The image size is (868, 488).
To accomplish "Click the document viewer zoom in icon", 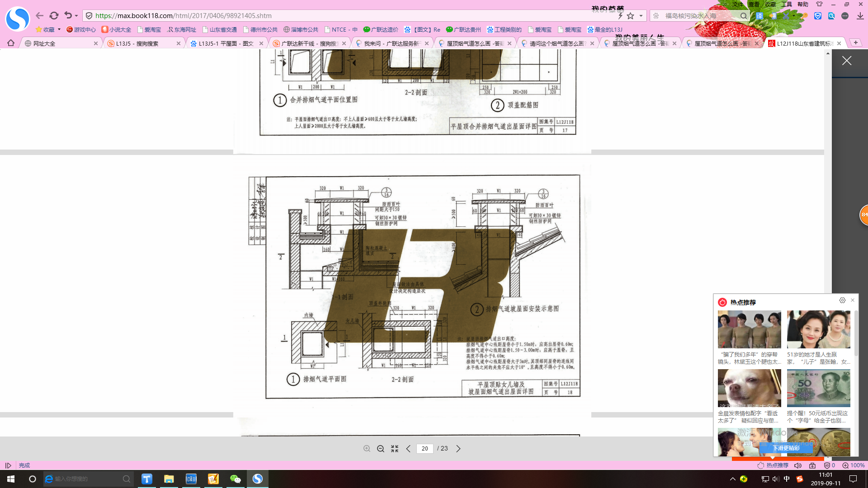I will [367, 448].
